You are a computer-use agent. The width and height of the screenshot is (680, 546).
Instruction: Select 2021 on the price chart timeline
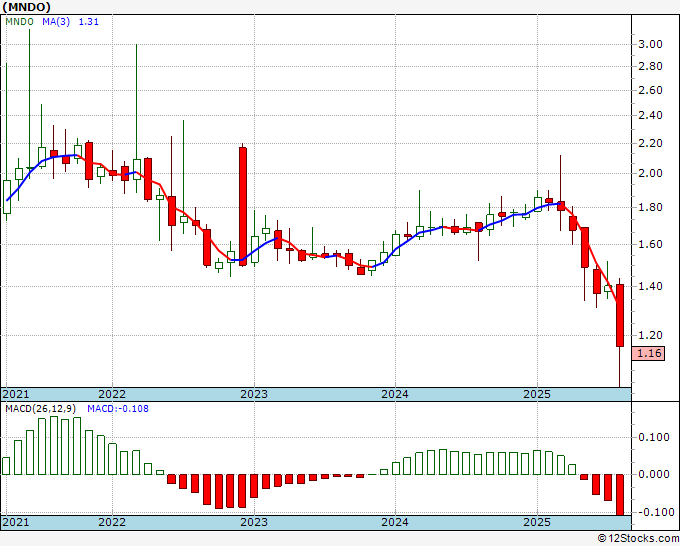[17, 394]
